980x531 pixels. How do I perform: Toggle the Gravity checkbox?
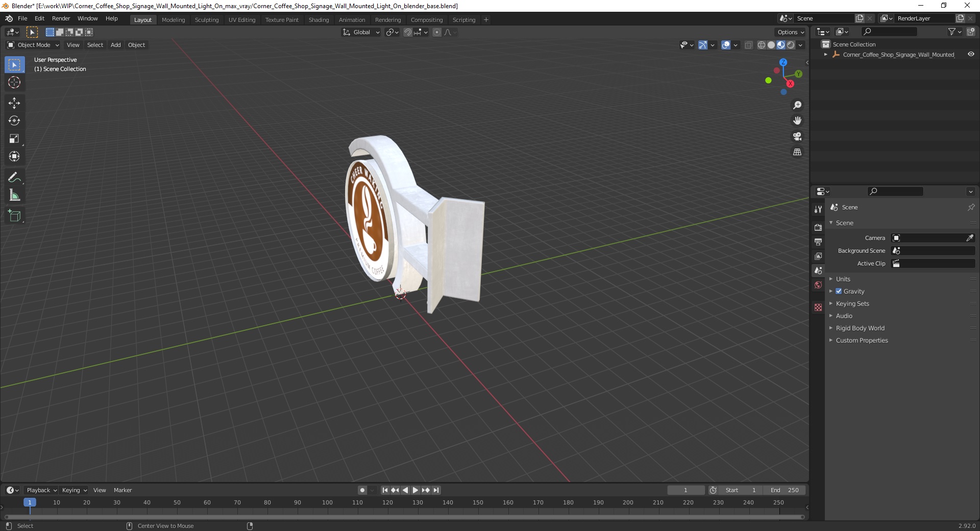tap(839, 291)
